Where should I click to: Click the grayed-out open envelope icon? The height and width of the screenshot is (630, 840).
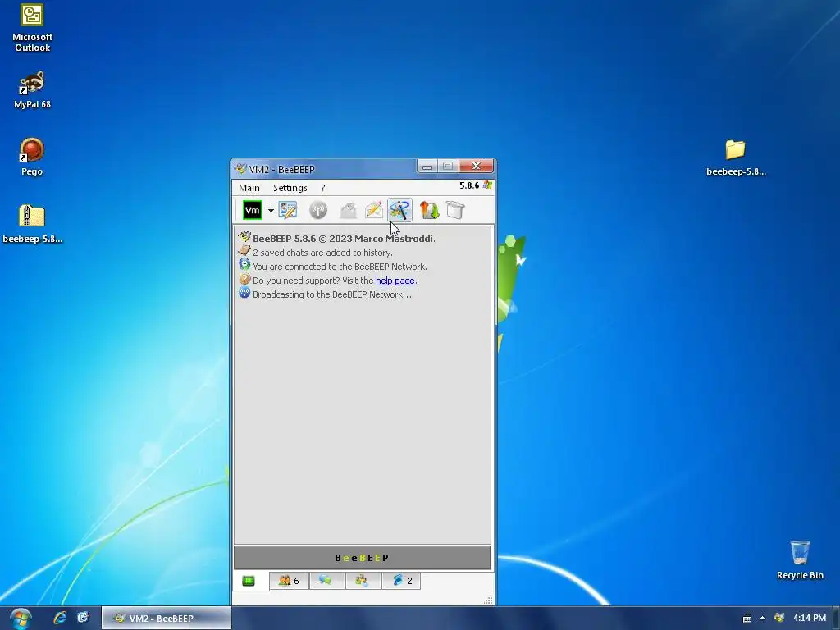tap(348, 210)
